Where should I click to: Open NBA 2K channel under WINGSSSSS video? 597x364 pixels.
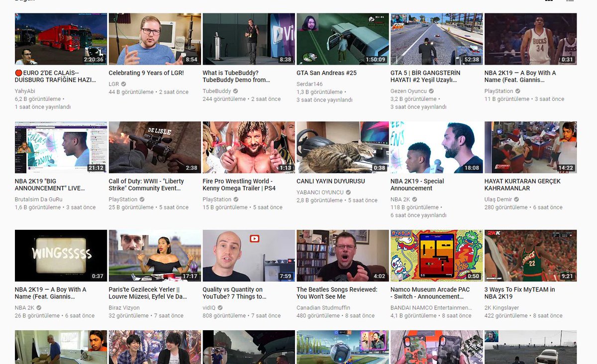pyautogui.click(x=24, y=308)
